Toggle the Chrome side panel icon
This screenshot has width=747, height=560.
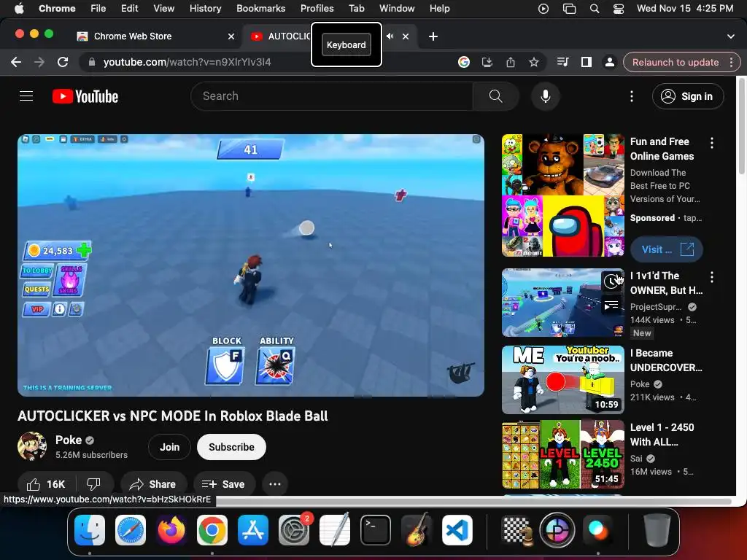pos(586,62)
